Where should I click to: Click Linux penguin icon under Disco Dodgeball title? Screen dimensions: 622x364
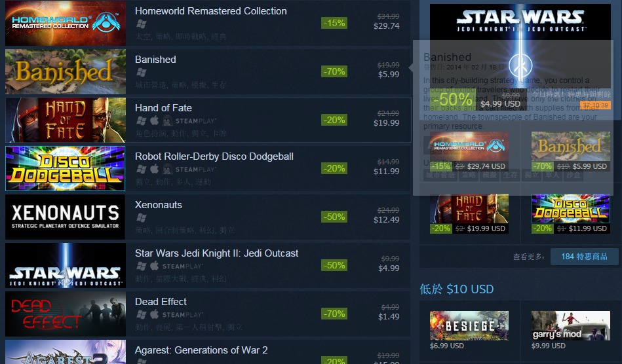click(168, 169)
